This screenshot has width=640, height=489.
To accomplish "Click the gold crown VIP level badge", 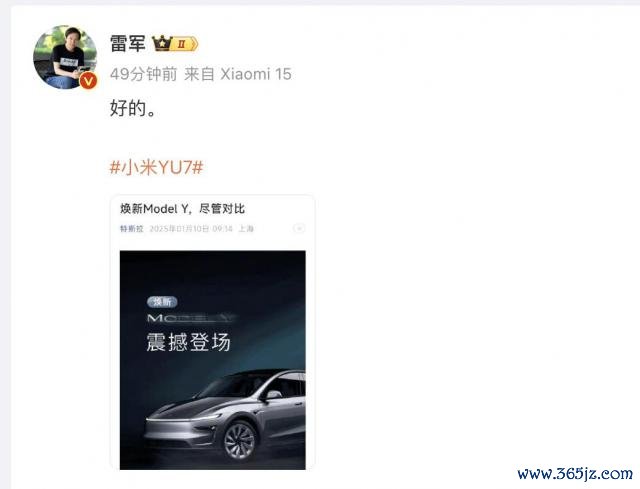I will [175, 43].
